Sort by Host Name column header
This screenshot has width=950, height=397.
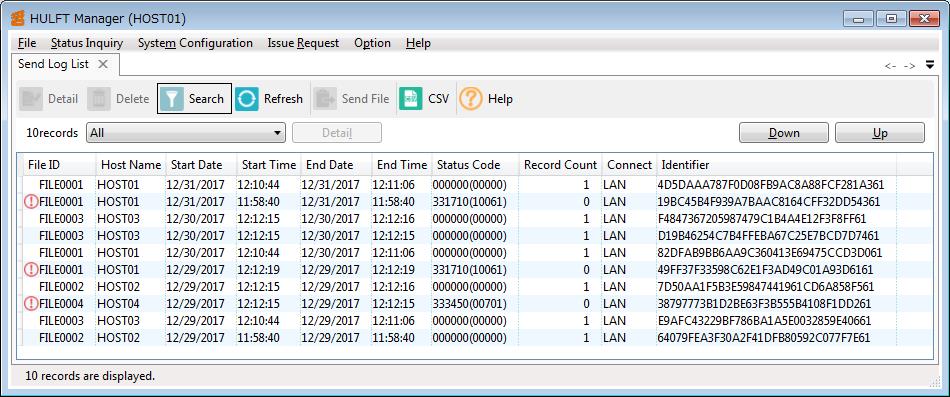[131, 165]
